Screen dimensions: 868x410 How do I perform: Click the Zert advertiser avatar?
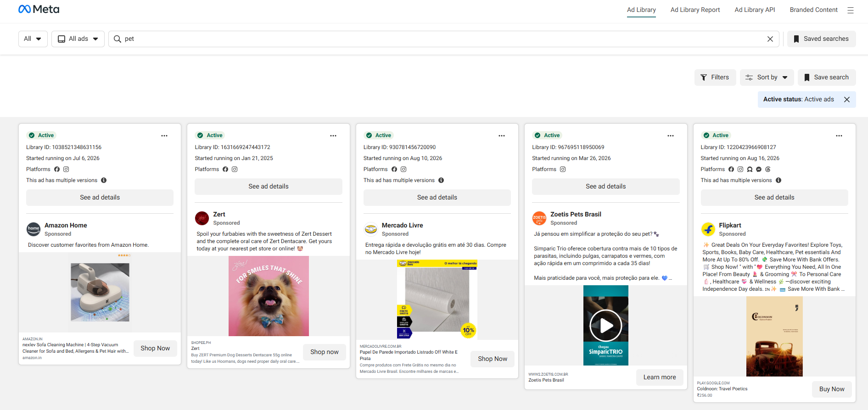click(202, 218)
